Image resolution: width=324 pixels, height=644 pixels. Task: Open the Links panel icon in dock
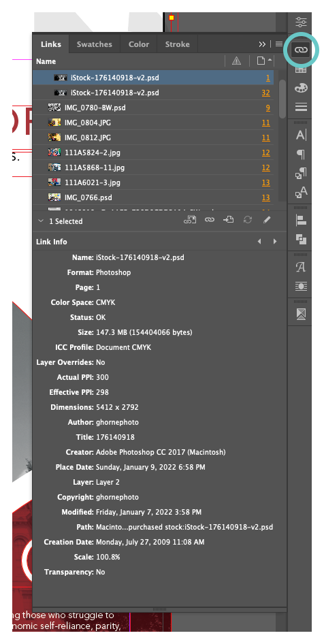tap(301, 50)
